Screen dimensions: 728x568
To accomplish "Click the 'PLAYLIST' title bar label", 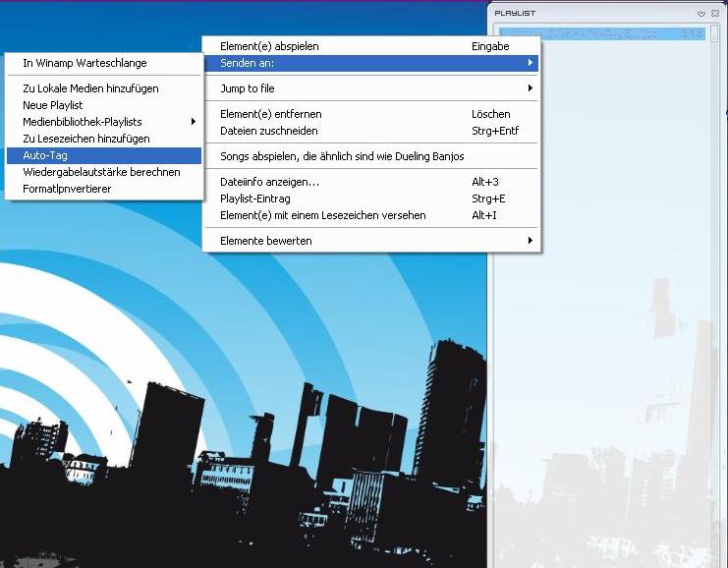I will (515, 14).
